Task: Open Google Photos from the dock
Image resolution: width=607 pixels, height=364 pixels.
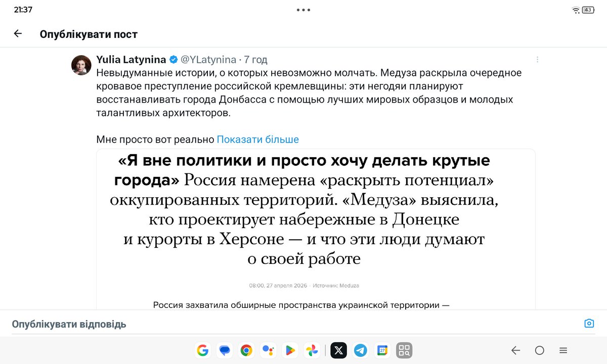Action: point(312,350)
